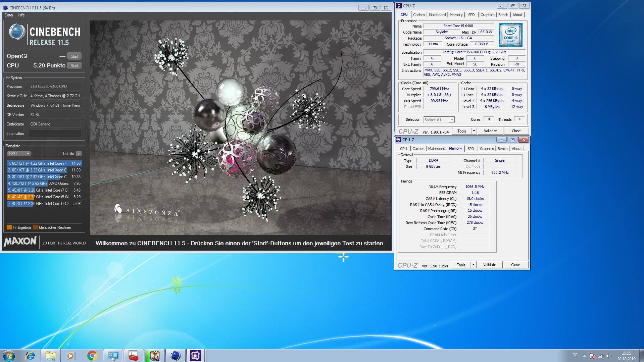This screenshot has height=362, width=644.
Task: Open the Hilfe menu in Cinebench
Action: coord(21,15)
